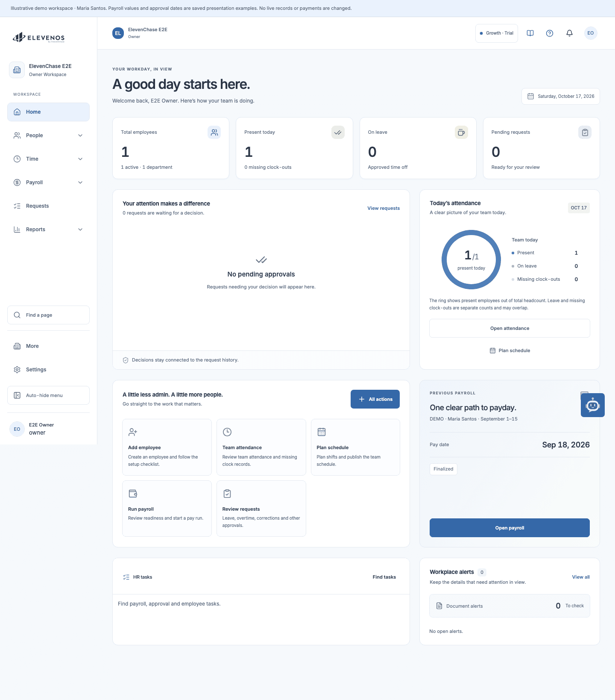Expand the Time menu chevron
The image size is (615, 700).
(x=80, y=159)
